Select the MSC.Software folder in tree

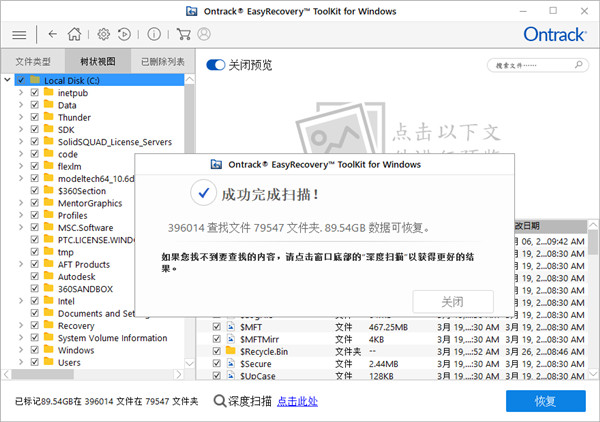85,227
